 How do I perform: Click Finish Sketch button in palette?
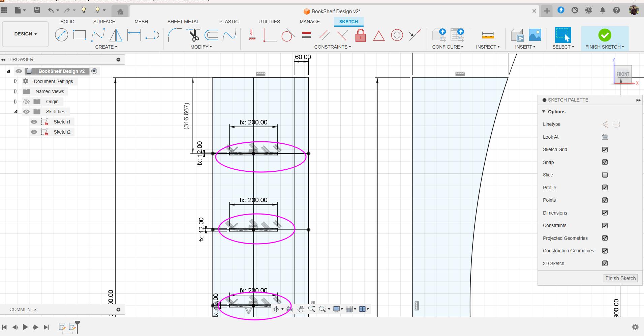(620, 278)
